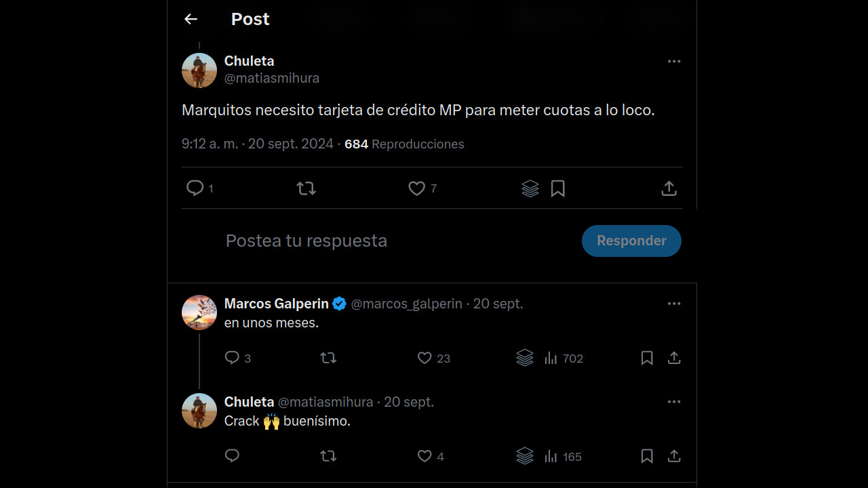Viewport: 868px width, 488px height.
Task: Repost the 'Crack buenísimo' reply
Action: click(328, 455)
